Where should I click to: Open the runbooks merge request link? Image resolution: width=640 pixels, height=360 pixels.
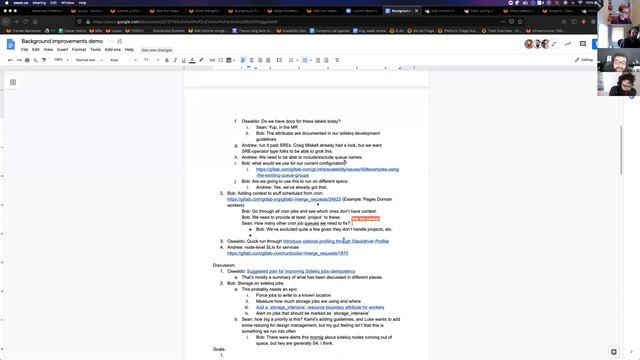[x=288, y=253]
